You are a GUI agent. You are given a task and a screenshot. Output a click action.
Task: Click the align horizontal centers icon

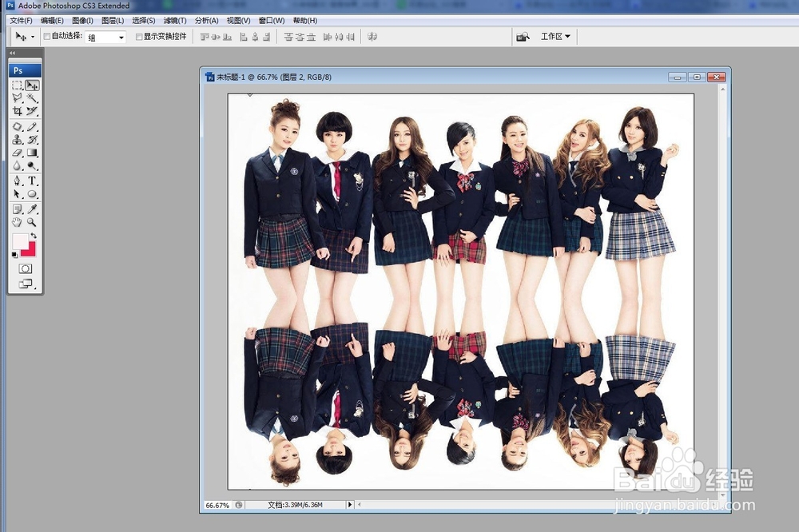(255, 37)
